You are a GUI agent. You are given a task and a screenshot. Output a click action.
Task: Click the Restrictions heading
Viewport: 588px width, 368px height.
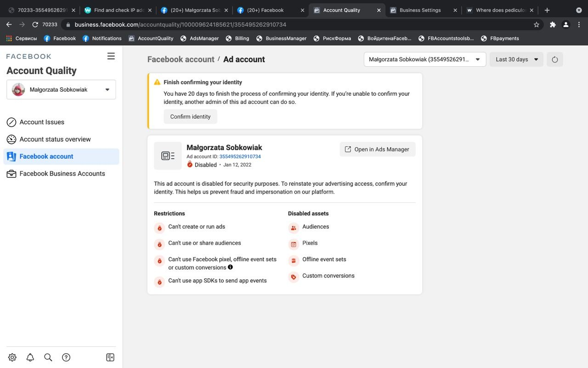170,213
